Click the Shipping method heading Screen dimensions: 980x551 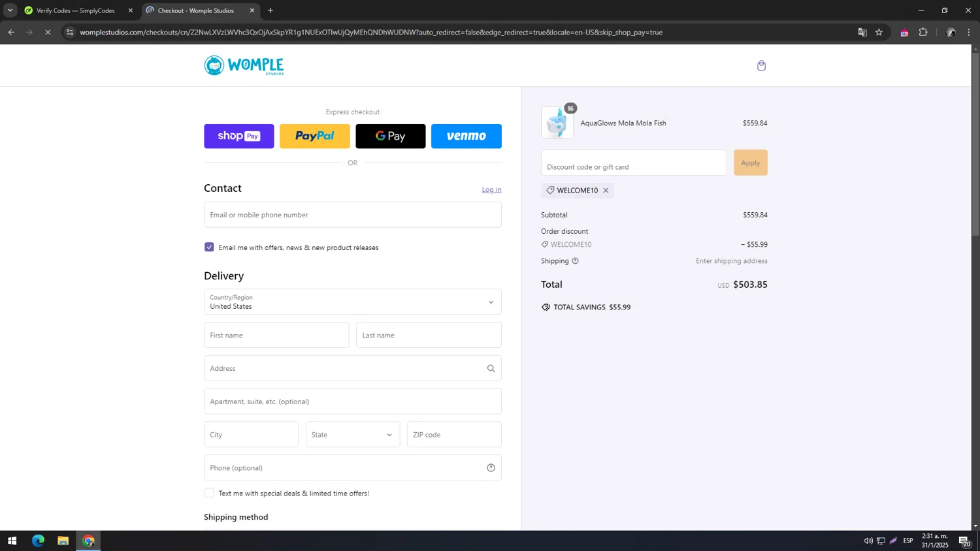236,517
